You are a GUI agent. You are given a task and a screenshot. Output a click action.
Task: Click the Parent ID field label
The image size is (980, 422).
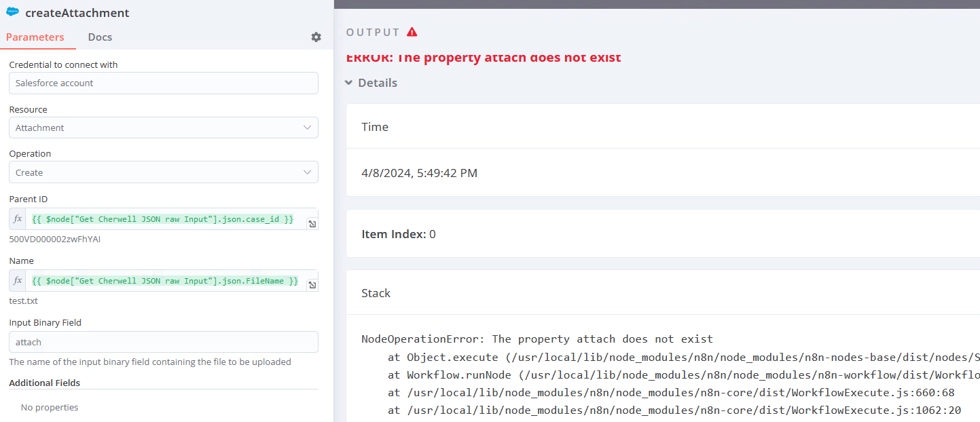tap(28, 199)
